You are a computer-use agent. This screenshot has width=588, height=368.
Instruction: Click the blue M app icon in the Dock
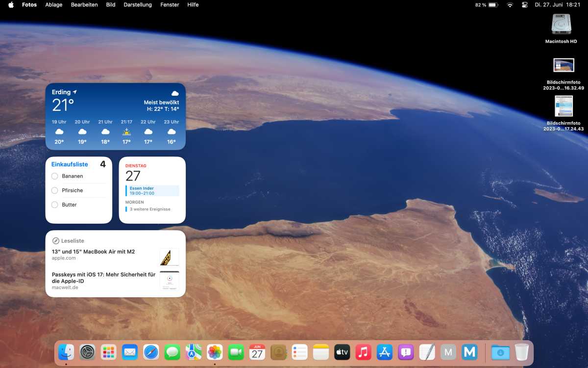(x=469, y=352)
